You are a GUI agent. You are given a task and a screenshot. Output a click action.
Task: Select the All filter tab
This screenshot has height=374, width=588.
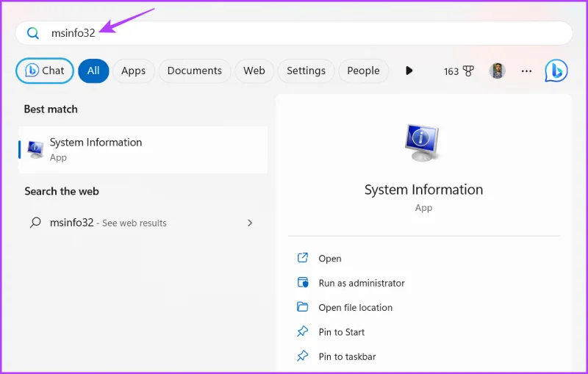[93, 71]
